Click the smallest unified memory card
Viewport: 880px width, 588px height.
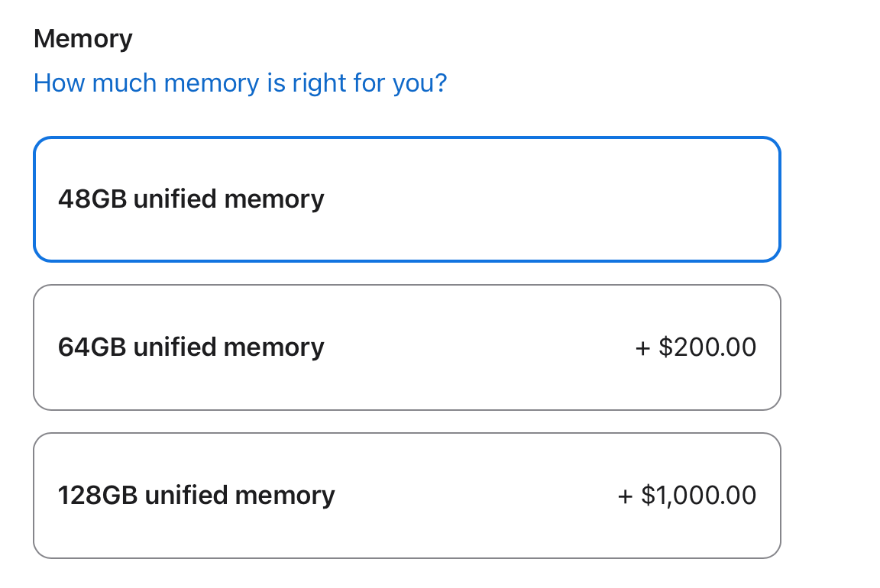tap(406, 199)
